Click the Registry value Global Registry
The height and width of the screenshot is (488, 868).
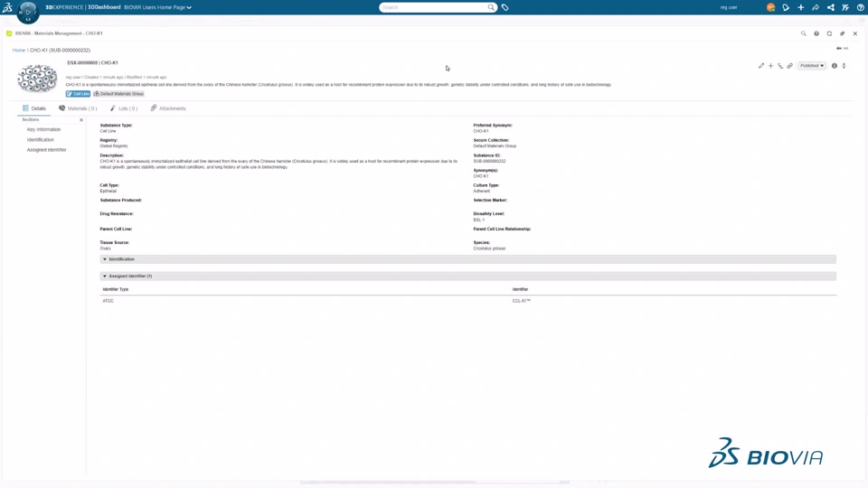tap(114, 146)
